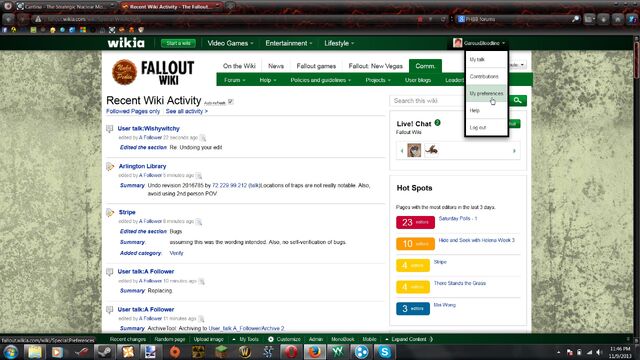Open Saturday Polls hot spot link
640x360 pixels.
point(458,218)
